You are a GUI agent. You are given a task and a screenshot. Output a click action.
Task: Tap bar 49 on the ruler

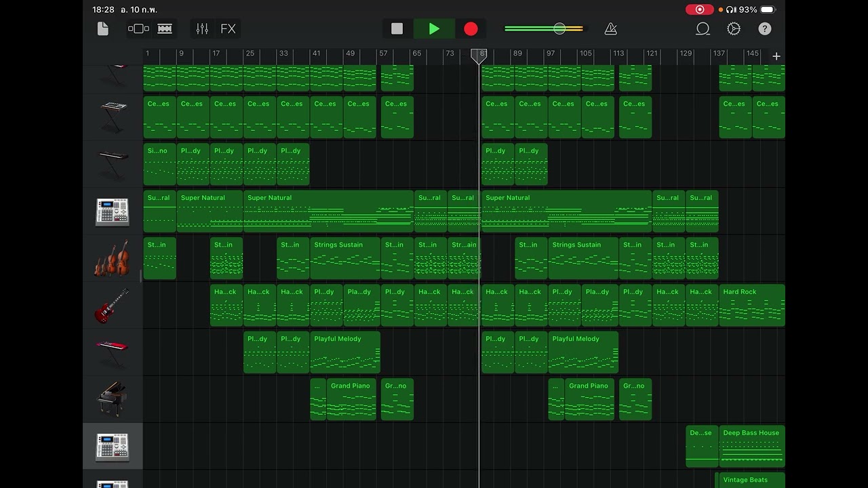click(350, 54)
